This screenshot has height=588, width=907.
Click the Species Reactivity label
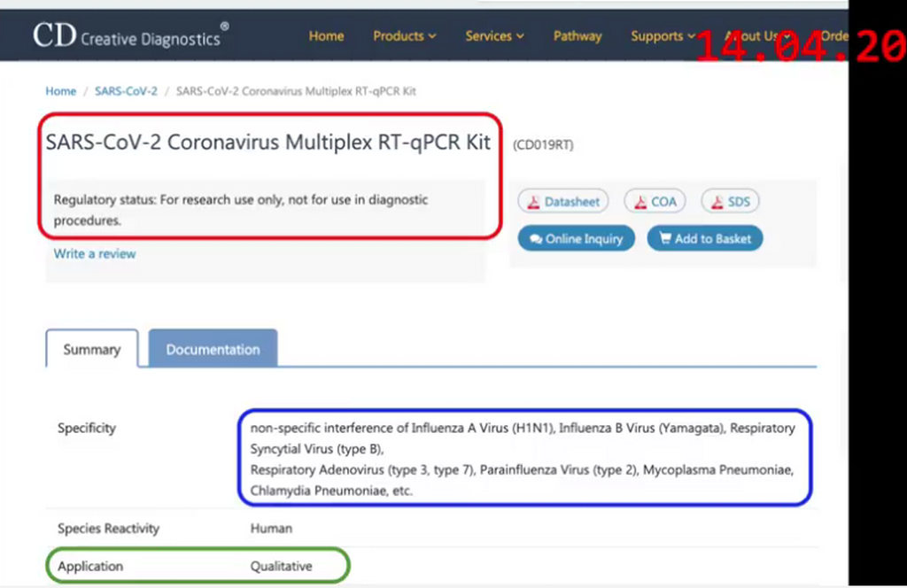point(108,529)
